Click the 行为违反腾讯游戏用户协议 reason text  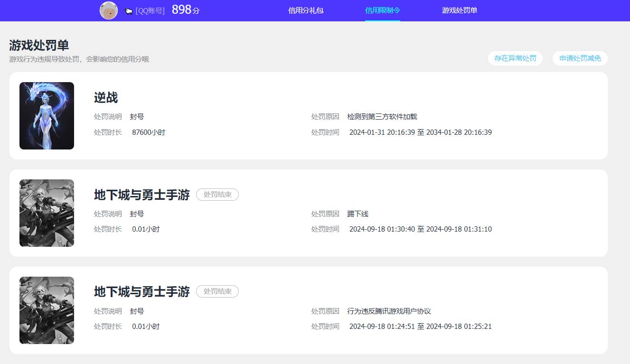click(x=389, y=311)
